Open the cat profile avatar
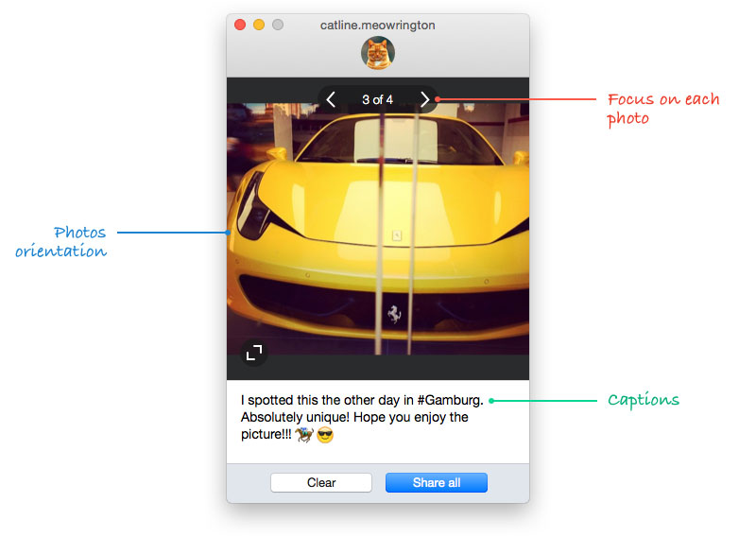Viewport: 756px width, 537px height. click(x=378, y=53)
